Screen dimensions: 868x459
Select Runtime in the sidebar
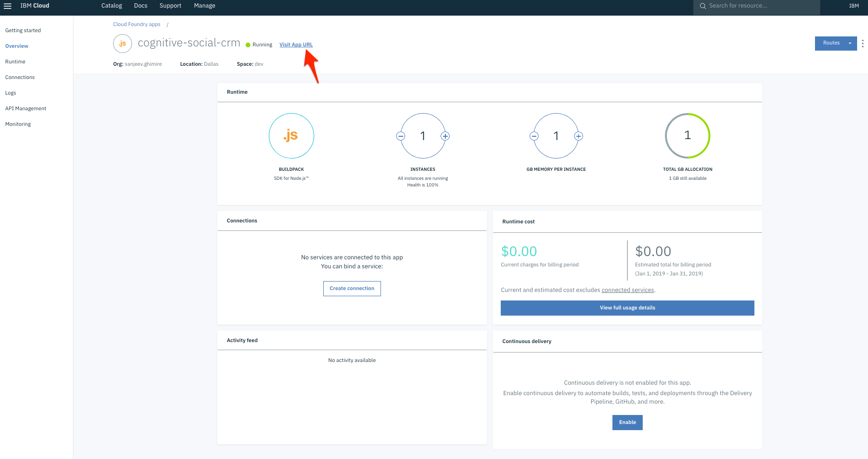[x=15, y=62]
